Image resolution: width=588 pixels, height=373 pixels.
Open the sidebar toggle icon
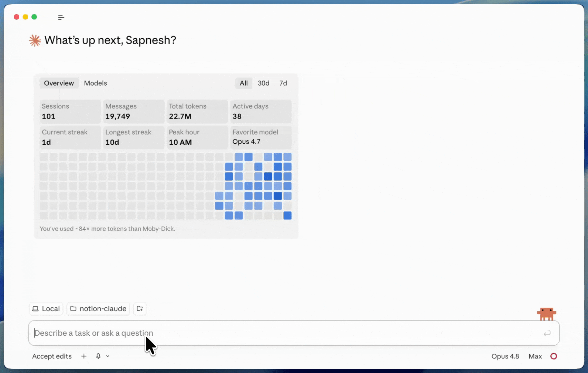[x=61, y=17]
